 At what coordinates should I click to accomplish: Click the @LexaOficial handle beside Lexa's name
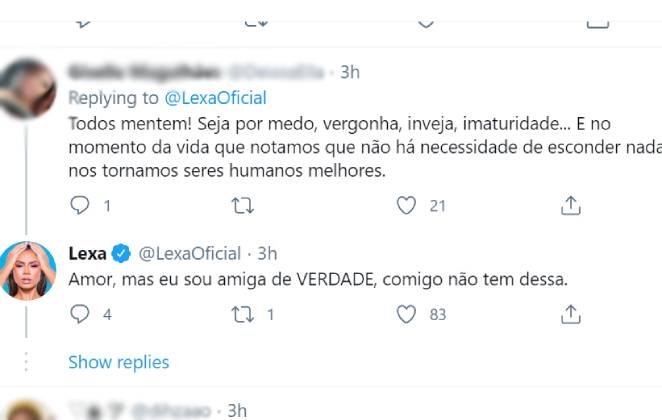188,253
